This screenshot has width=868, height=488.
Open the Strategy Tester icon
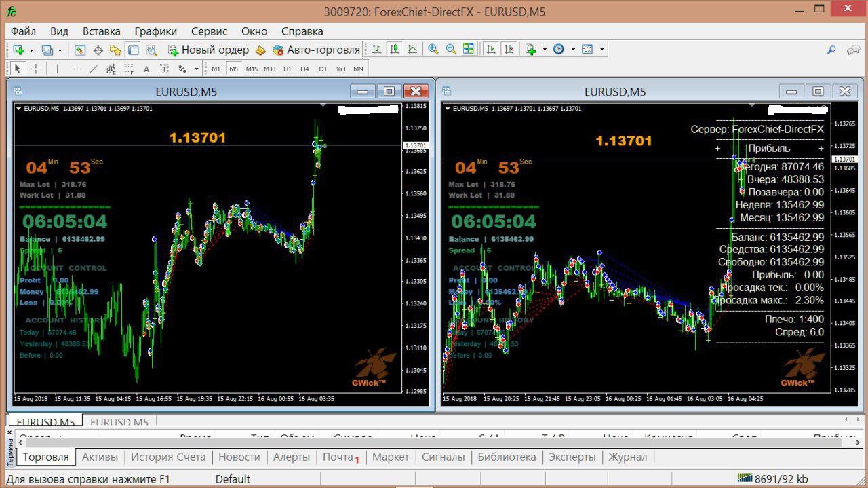tap(151, 50)
